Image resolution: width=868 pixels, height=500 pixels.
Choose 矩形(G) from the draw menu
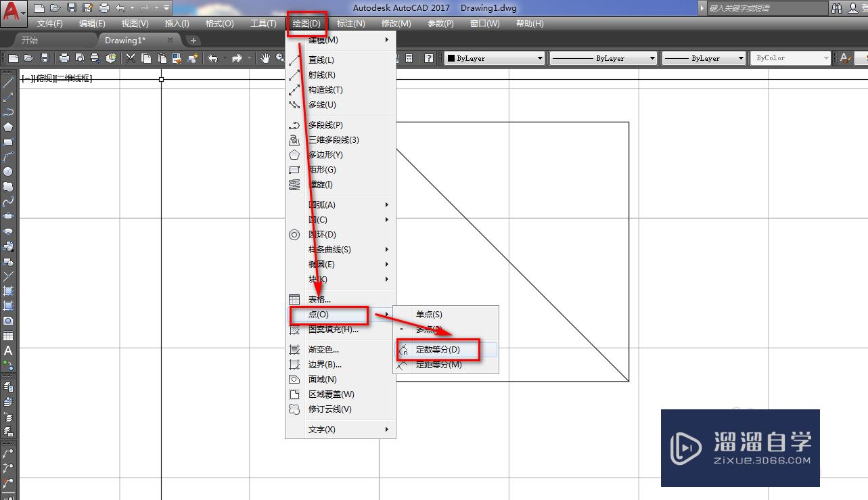[x=340, y=170]
